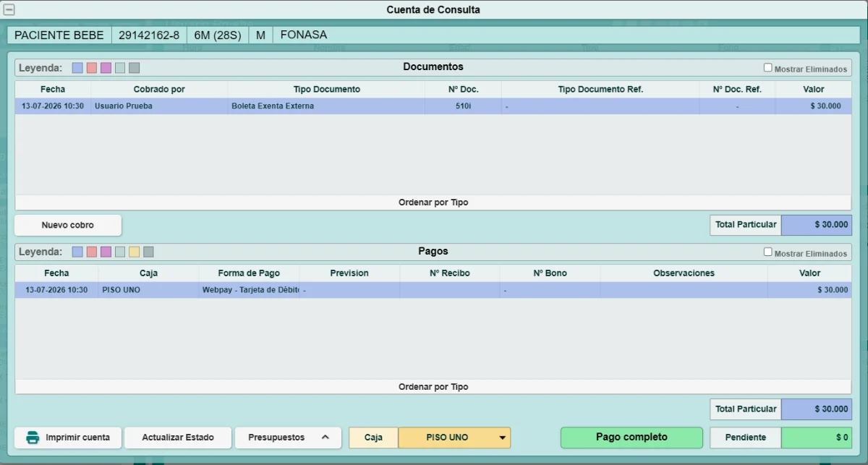This screenshot has width=868, height=465.
Task: Click Nº Doc. column header
Action: pos(463,90)
